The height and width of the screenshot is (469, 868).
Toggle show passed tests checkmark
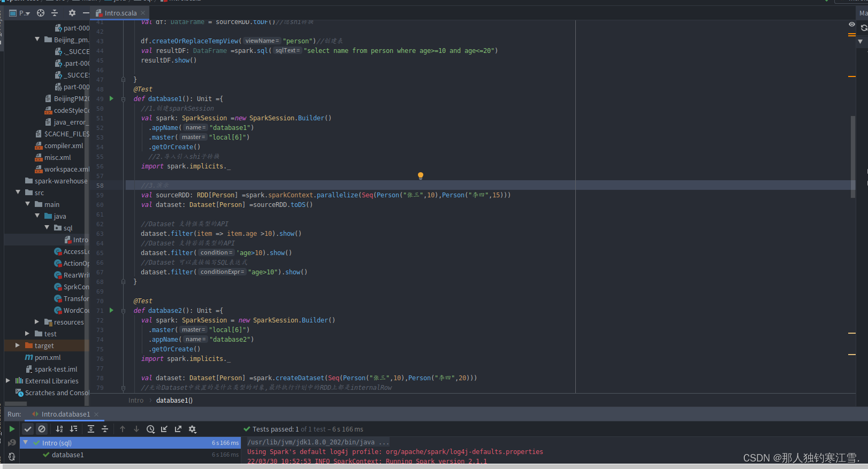click(28, 429)
